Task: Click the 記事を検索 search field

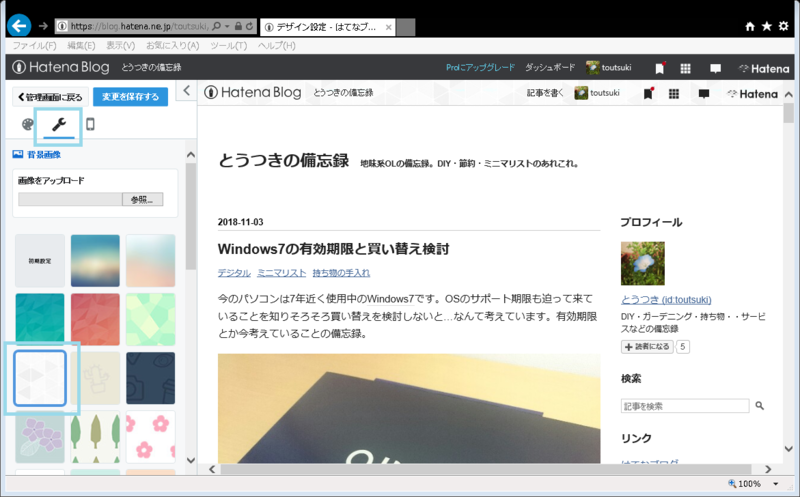Action: [685, 406]
